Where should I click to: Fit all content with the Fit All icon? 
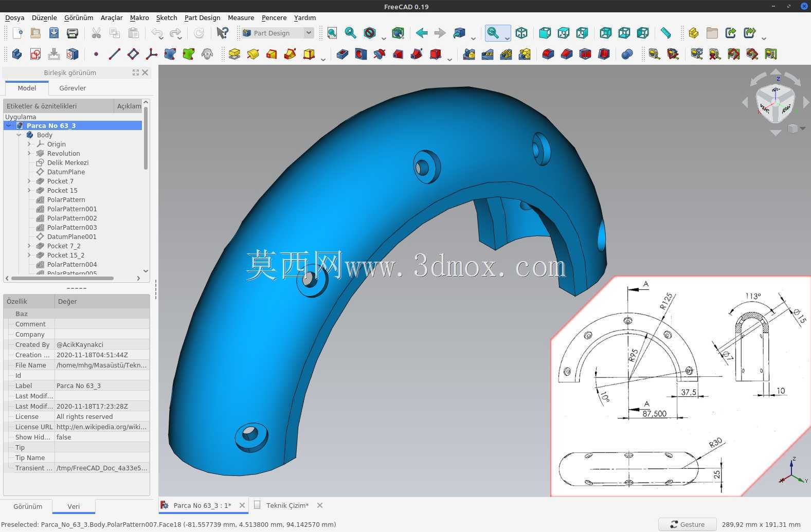click(332, 33)
